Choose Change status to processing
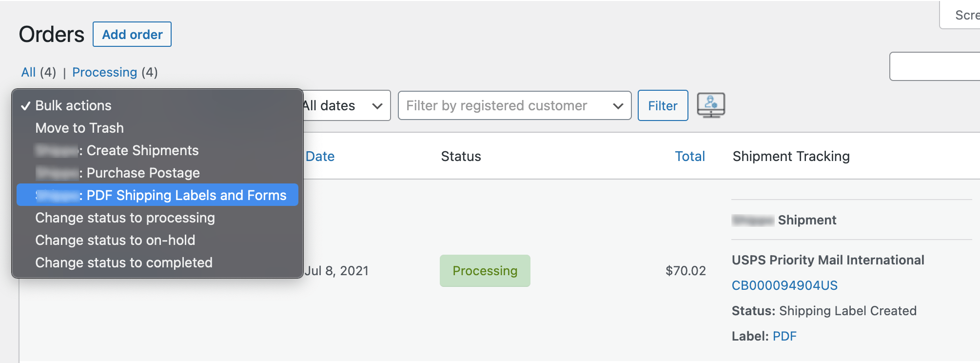980x363 pixels. tap(125, 218)
